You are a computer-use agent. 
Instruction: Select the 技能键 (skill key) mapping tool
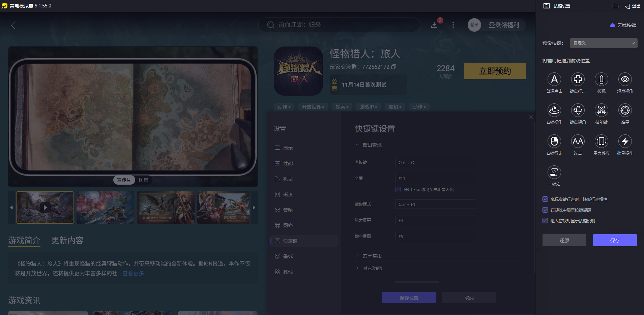pos(601,111)
